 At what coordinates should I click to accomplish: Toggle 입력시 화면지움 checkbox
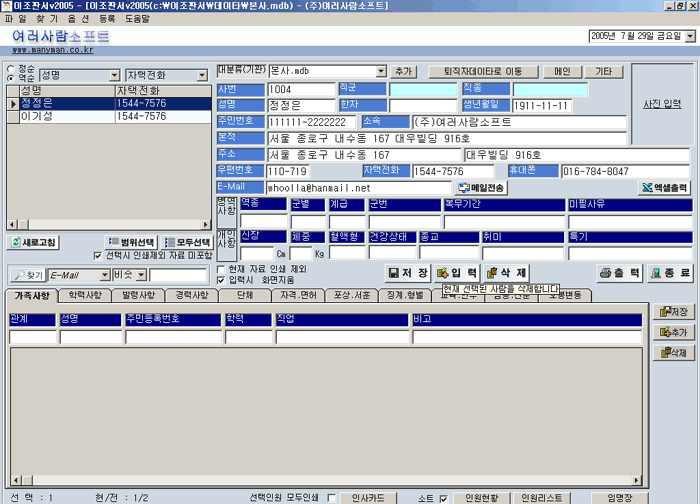tap(222, 280)
